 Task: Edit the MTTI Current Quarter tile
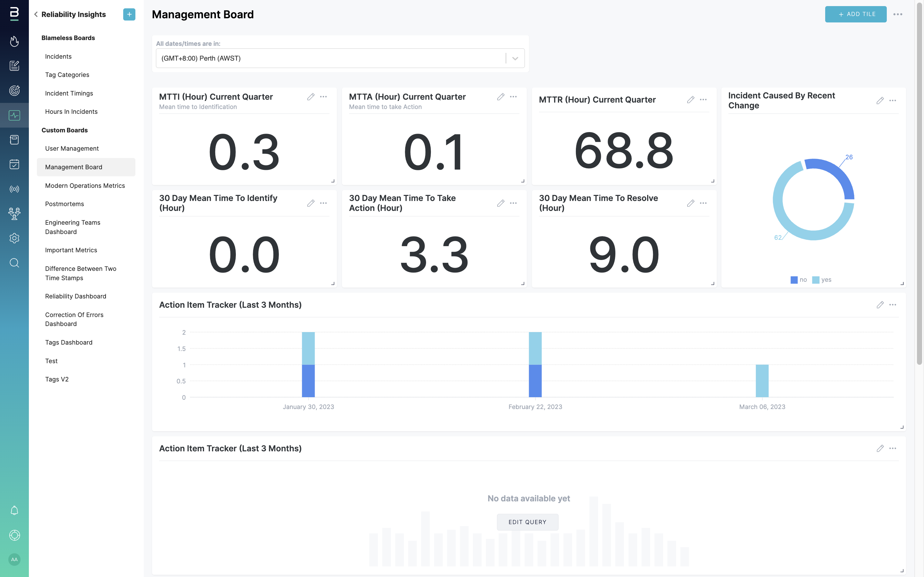pos(311,97)
